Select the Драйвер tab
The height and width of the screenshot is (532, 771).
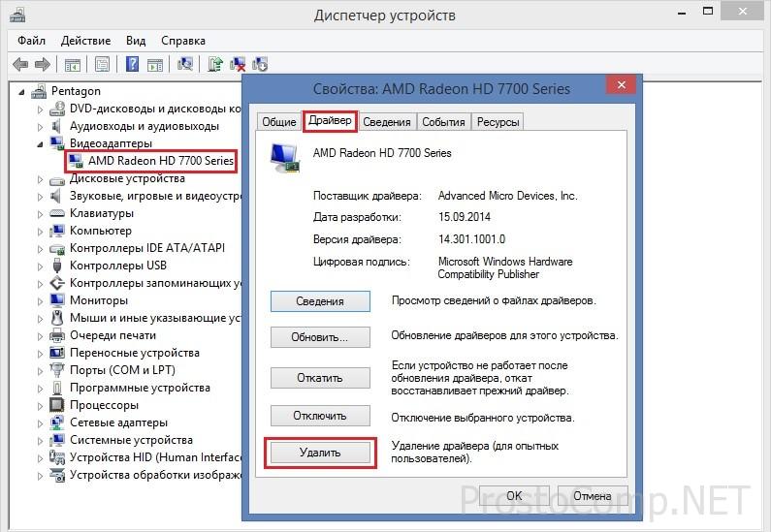330,120
